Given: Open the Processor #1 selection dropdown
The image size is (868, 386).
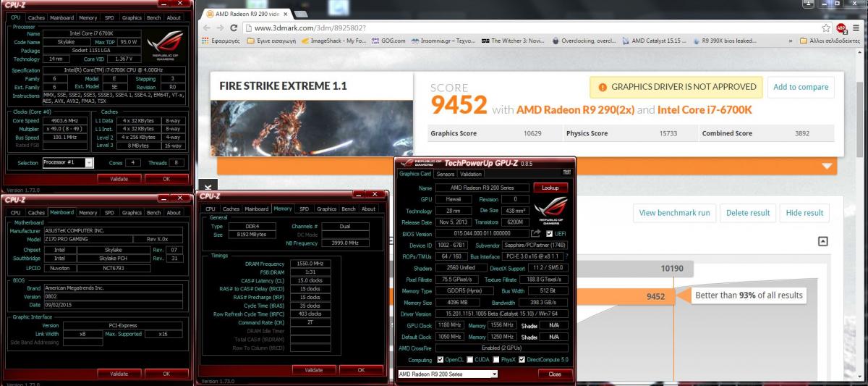Looking at the screenshot, I should pos(68,162).
